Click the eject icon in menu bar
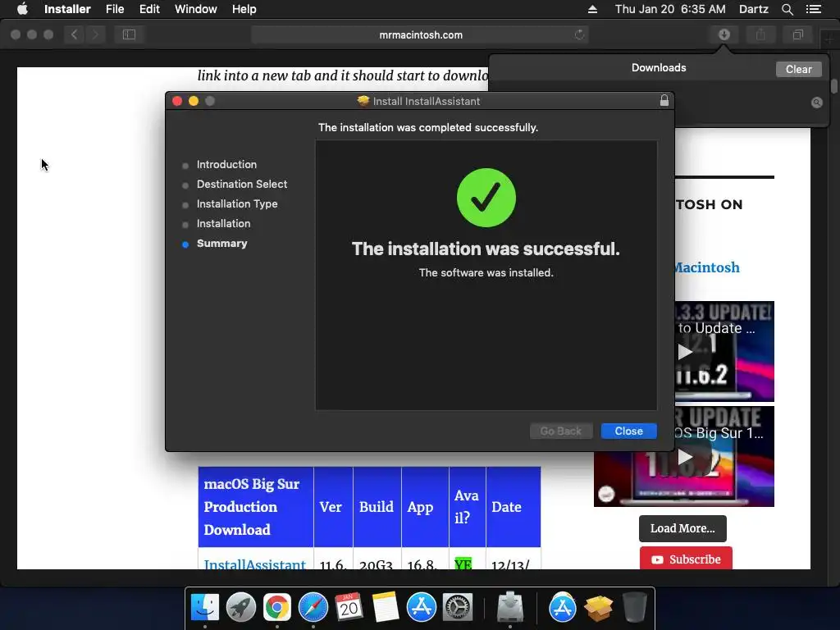 [592, 9]
